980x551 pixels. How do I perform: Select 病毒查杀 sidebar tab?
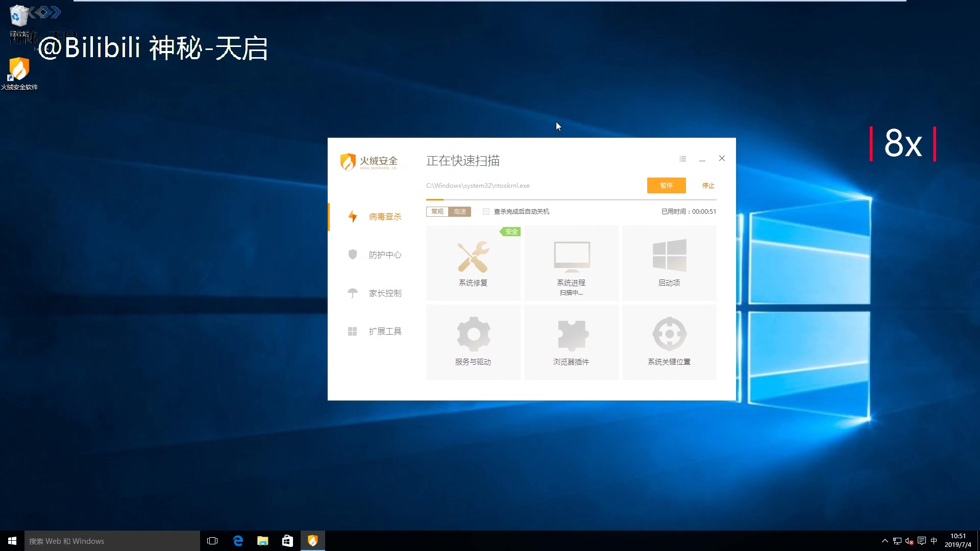pos(385,217)
